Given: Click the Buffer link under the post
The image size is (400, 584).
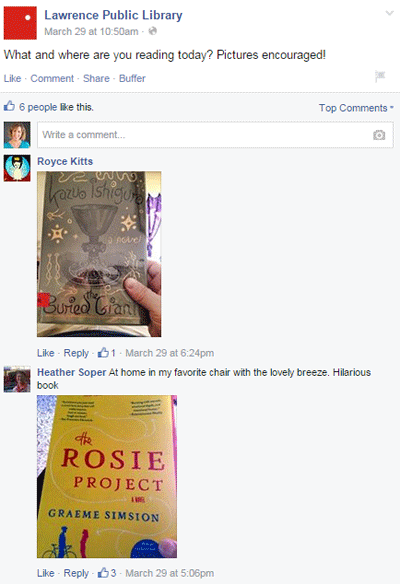Looking at the screenshot, I should [x=132, y=79].
